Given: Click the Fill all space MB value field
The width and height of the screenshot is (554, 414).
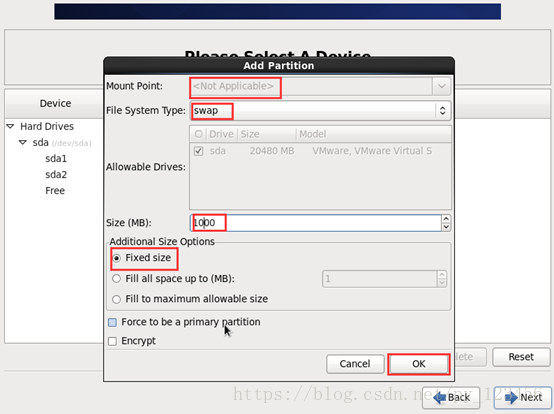Looking at the screenshot, I should (x=380, y=279).
